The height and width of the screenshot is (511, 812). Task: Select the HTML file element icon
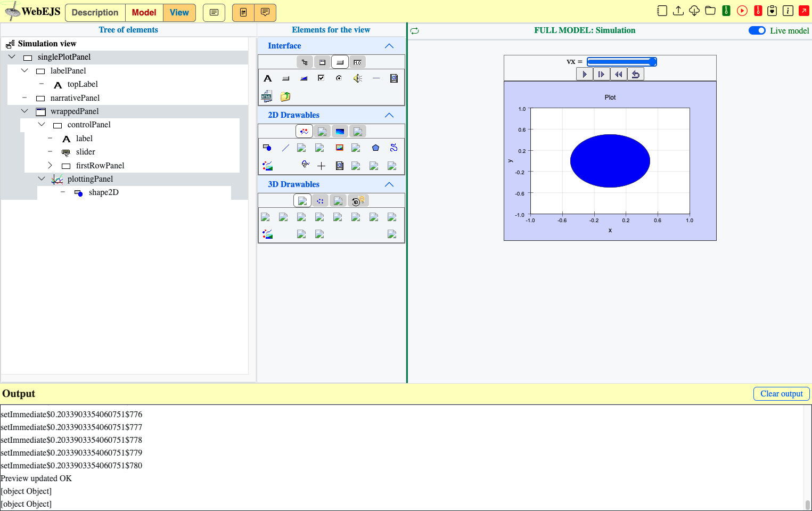267,96
